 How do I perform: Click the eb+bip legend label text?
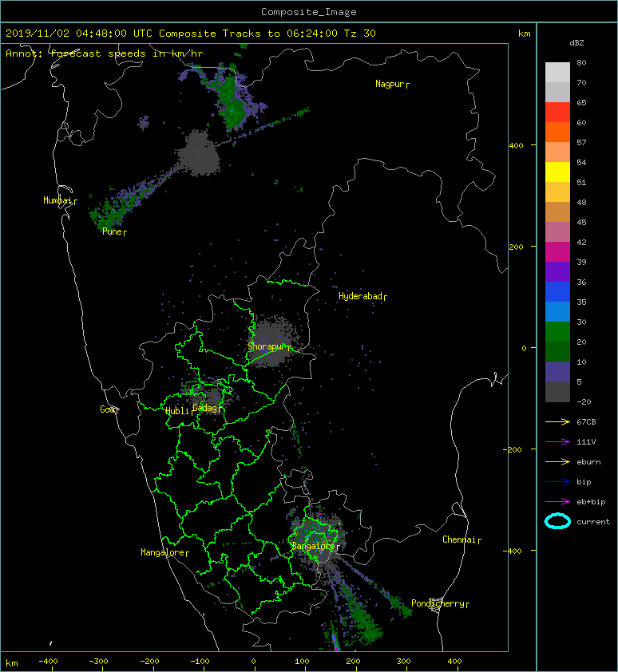(x=591, y=502)
